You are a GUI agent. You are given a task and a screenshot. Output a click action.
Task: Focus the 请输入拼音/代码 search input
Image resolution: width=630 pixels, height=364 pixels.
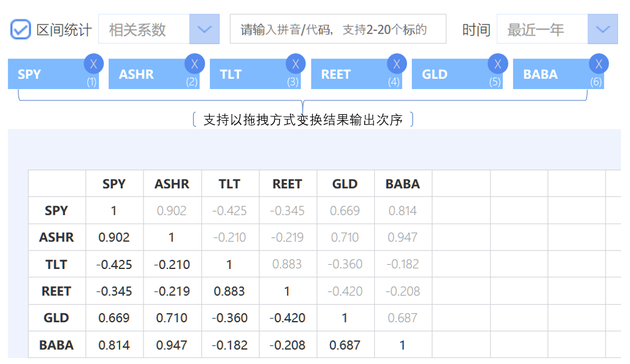coord(338,29)
